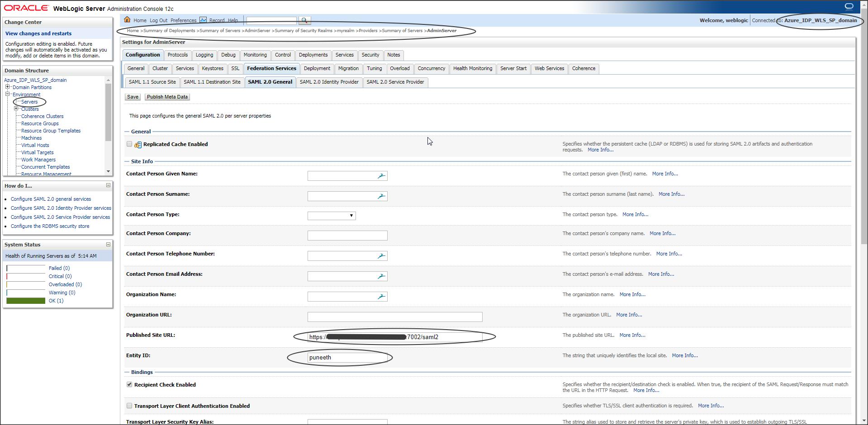Enable the Replicated Cache Enabled checkbox
Image resolution: width=868 pixels, height=425 pixels.
pyautogui.click(x=129, y=144)
